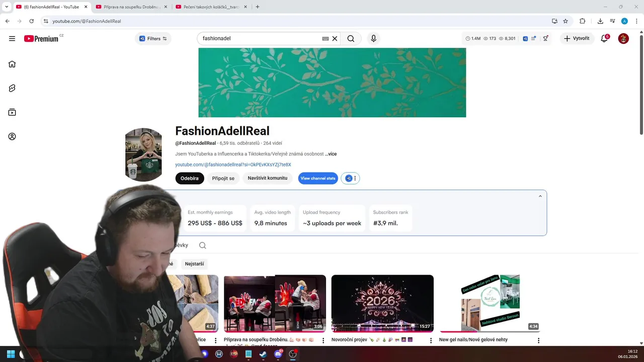Open options menu for New gel nails video

538,340
